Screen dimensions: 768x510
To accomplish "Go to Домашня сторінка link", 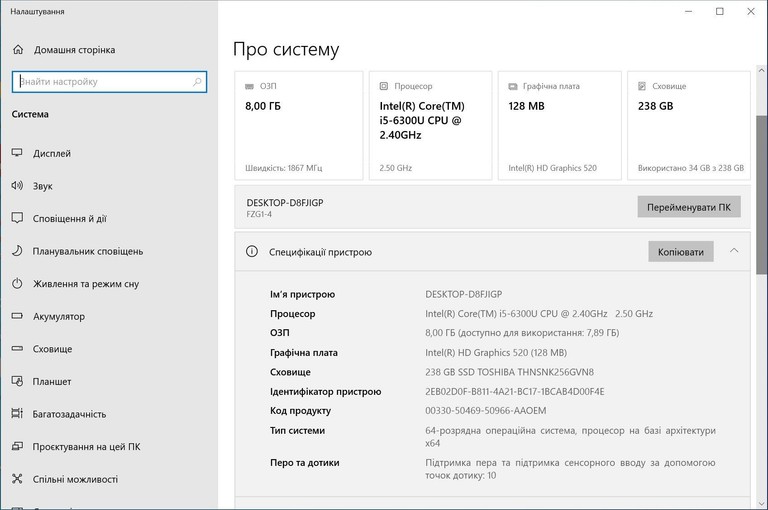I will coord(74,50).
